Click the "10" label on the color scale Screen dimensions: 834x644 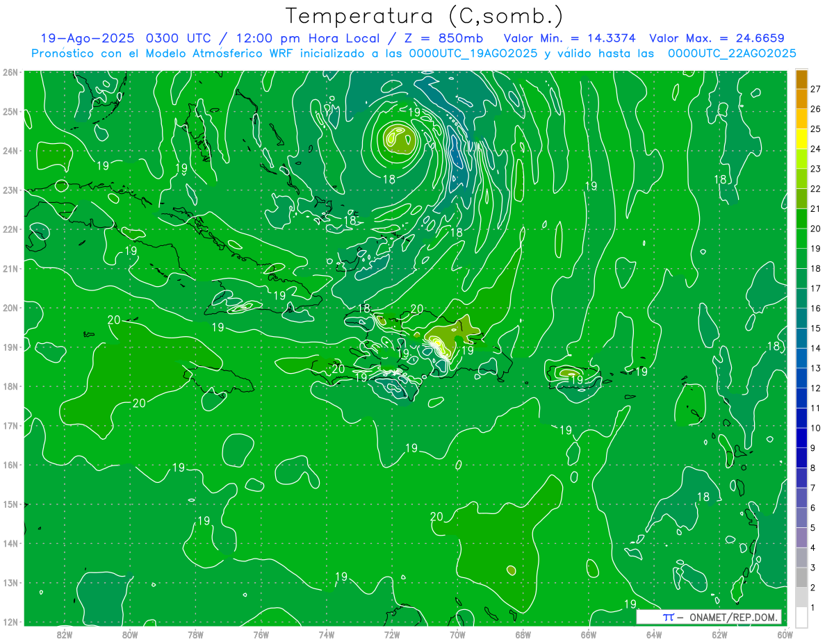tap(816, 428)
